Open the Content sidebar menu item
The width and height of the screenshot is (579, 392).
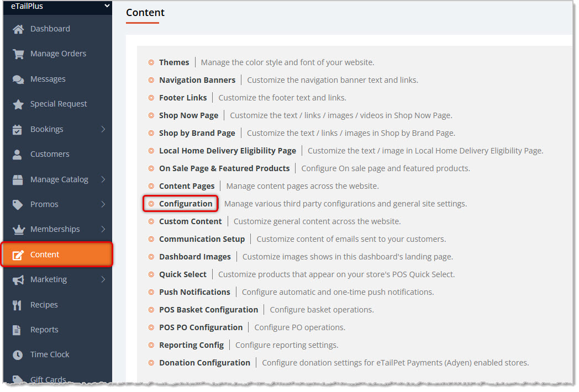point(57,255)
